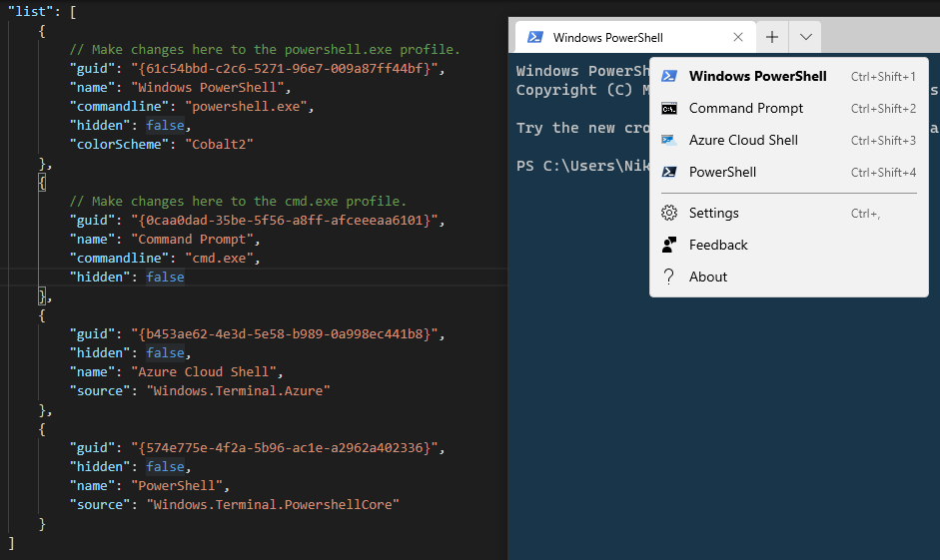940x560 pixels.
Task: Click the Command Prompt icon in the dropdown menu
Action: point(669,109)
